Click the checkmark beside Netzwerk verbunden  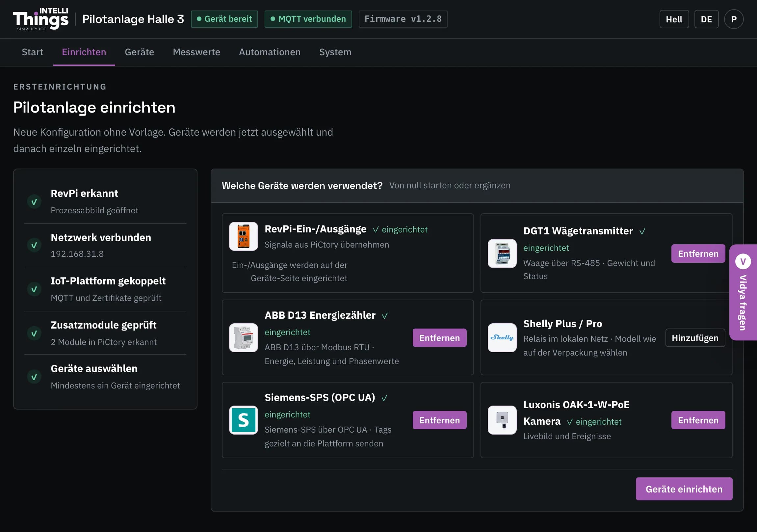(x=34, y=245)
